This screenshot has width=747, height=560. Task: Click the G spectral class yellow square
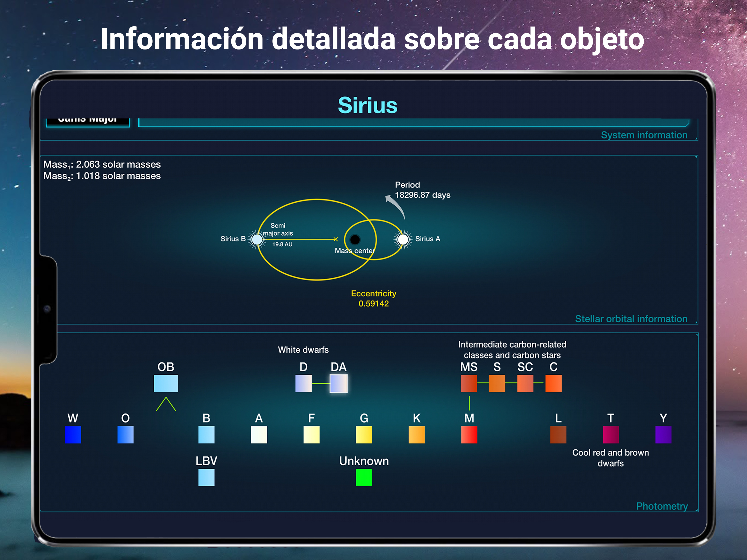pyautogui.click(x=364, y=435)
